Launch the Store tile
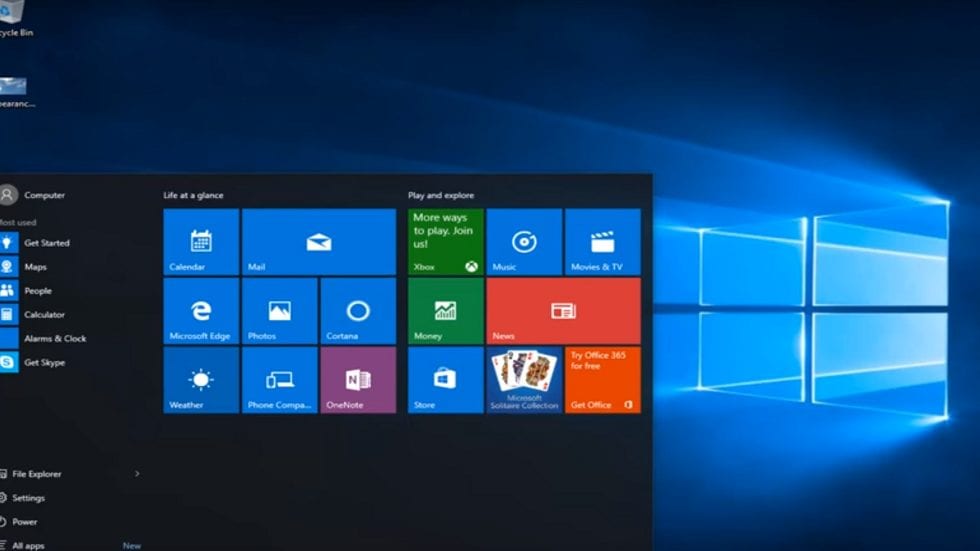The height and width of the screenshot is (551, 980). point(445,380)
